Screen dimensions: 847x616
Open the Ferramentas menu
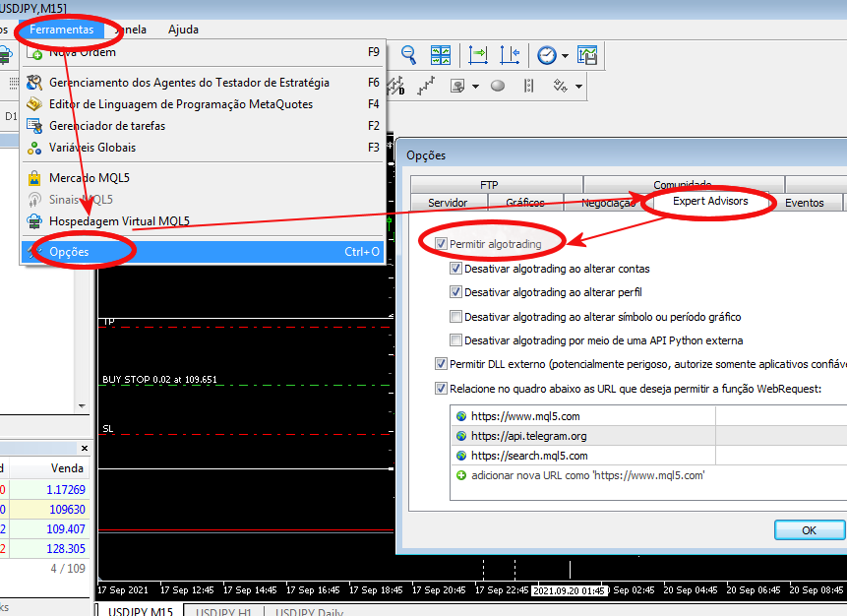coord(62,30)
